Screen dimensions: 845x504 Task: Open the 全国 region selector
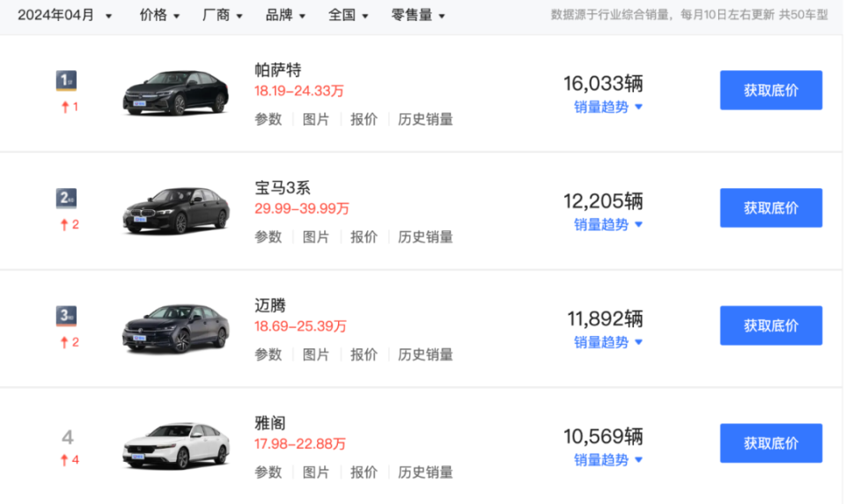(x=349, y=15)
